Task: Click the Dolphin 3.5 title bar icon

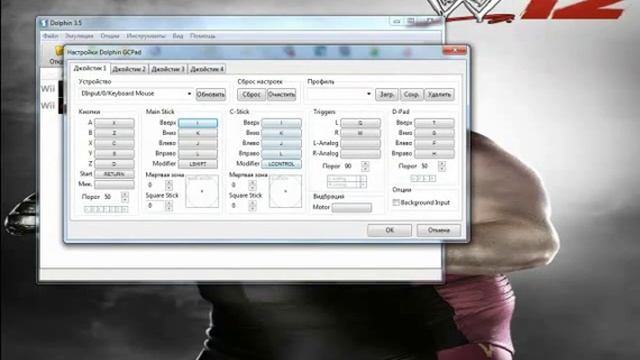Action: (44, 23)
